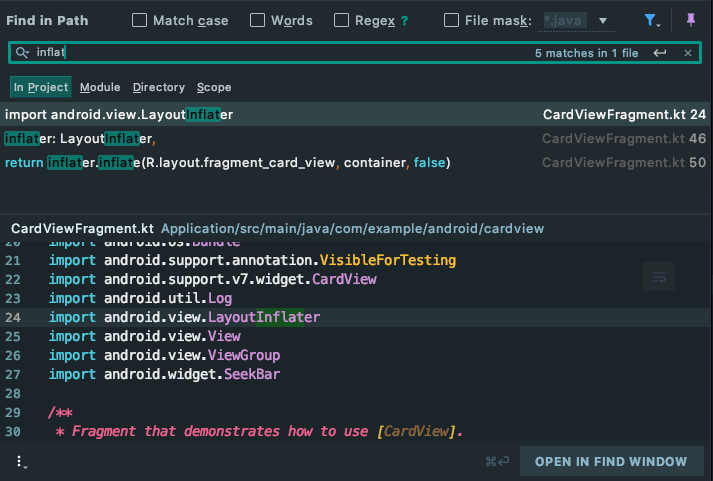
Task: Click line 24 LayoutInflater in preview
Action: (x=264, y=317)
